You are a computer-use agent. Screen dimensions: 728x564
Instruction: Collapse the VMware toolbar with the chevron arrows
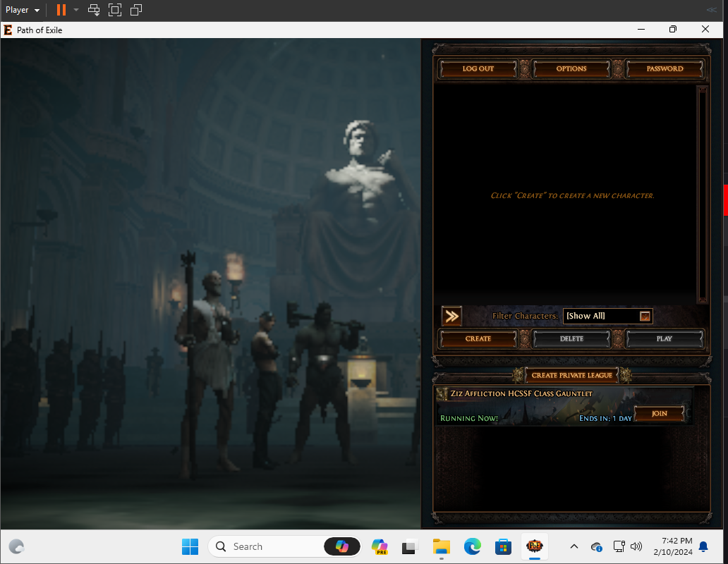pyautogui.click(x=711, y=10)
